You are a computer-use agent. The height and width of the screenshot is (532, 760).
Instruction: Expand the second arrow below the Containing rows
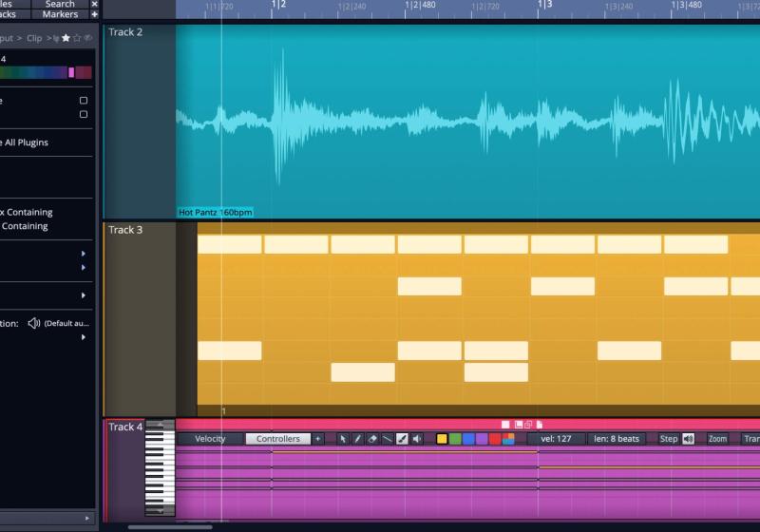tap(84, 268)
